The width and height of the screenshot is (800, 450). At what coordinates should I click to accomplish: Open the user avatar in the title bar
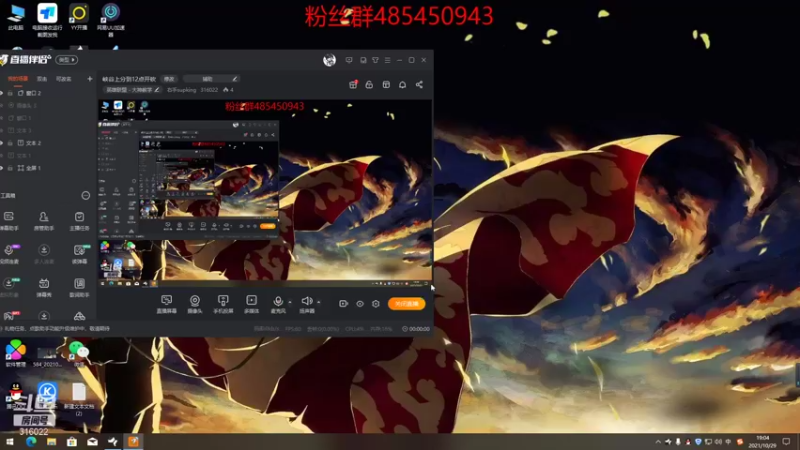[x=329, y=60]
